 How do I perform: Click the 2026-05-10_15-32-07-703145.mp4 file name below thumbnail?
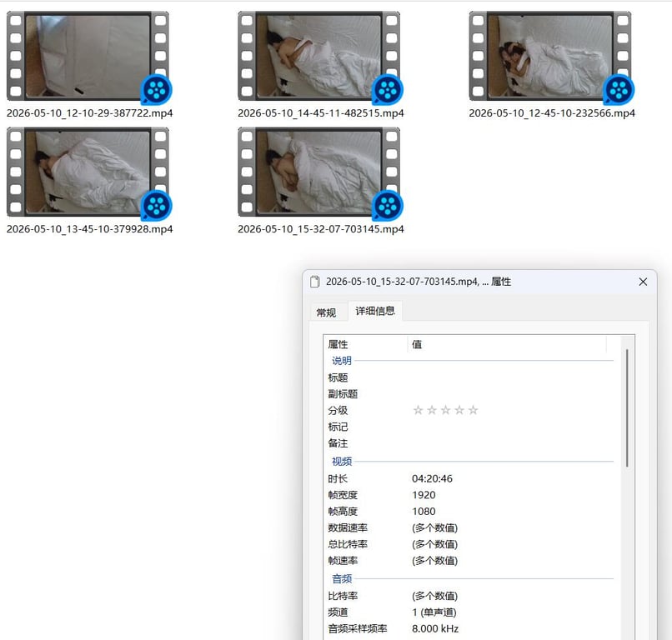point(320,229)
